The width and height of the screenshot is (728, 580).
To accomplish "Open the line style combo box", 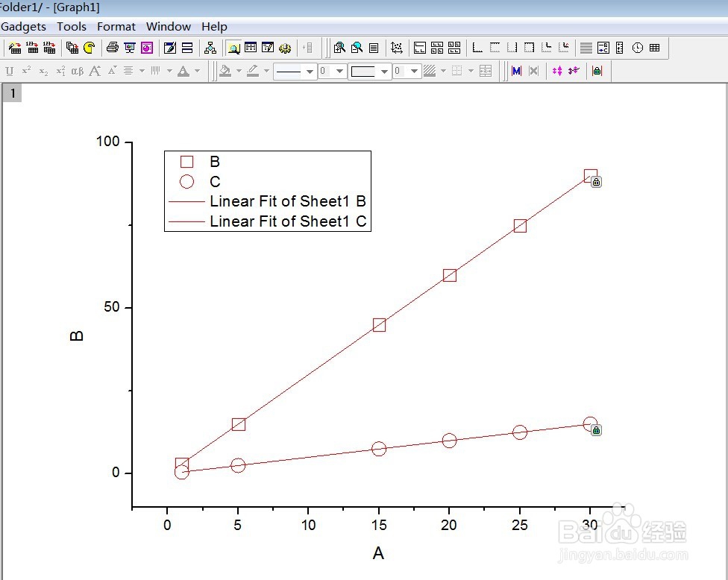I will click(x=295, y=71).
